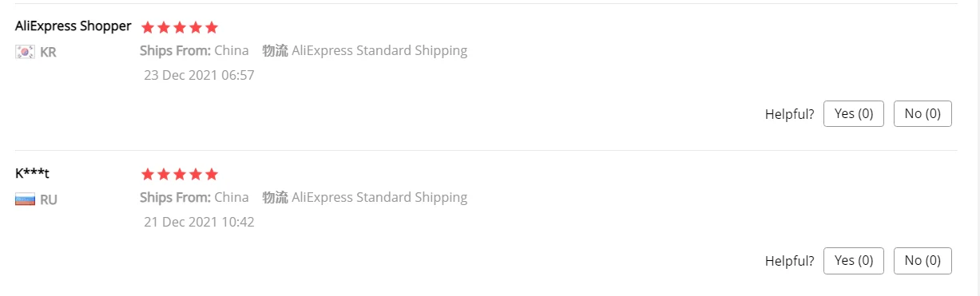980x296 pixels.
Task: Click third star of K***t's rating
Action: 180,174
